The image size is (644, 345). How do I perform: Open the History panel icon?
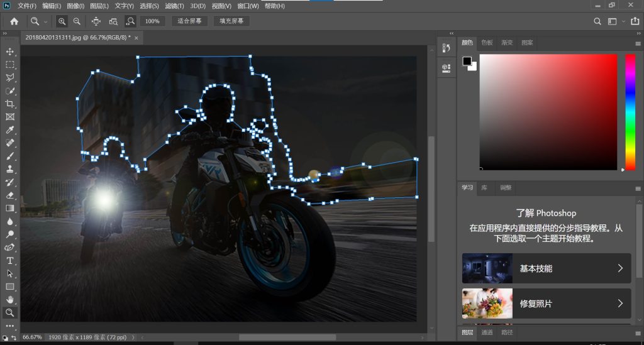(446, 48)
